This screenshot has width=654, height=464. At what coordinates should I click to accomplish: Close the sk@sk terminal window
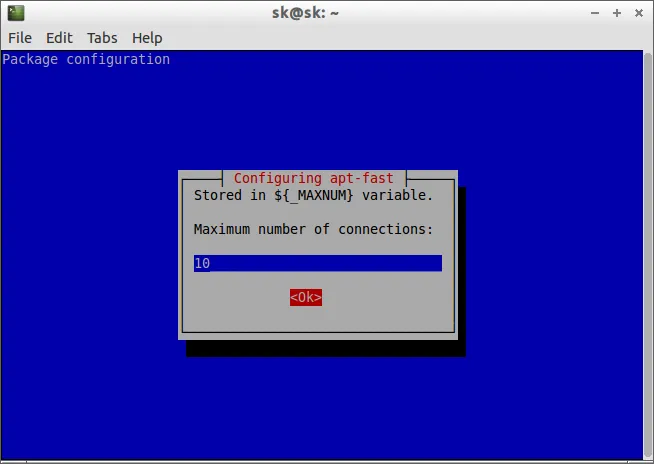coord(639,13)
